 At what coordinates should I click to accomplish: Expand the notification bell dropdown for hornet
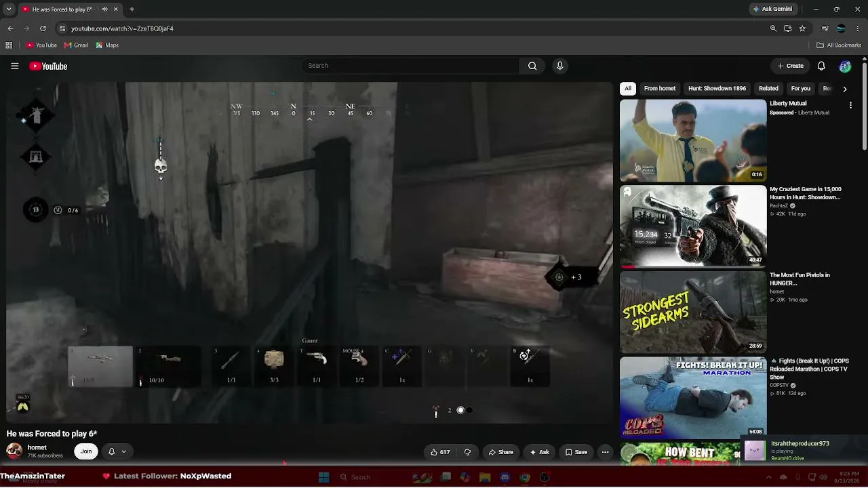pyautogui.click(x=117, y=451)
